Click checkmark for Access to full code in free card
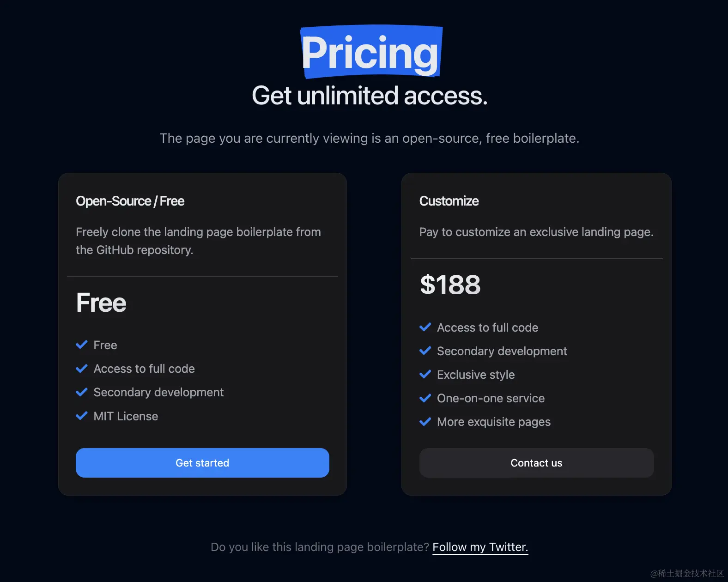Viewport: 728px width, 582px height. 82,368
